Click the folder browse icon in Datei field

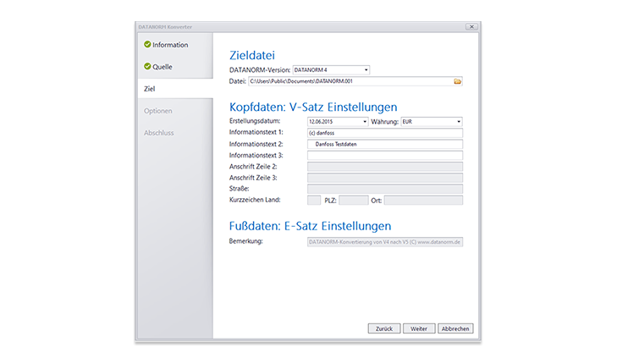click(457, 81)
